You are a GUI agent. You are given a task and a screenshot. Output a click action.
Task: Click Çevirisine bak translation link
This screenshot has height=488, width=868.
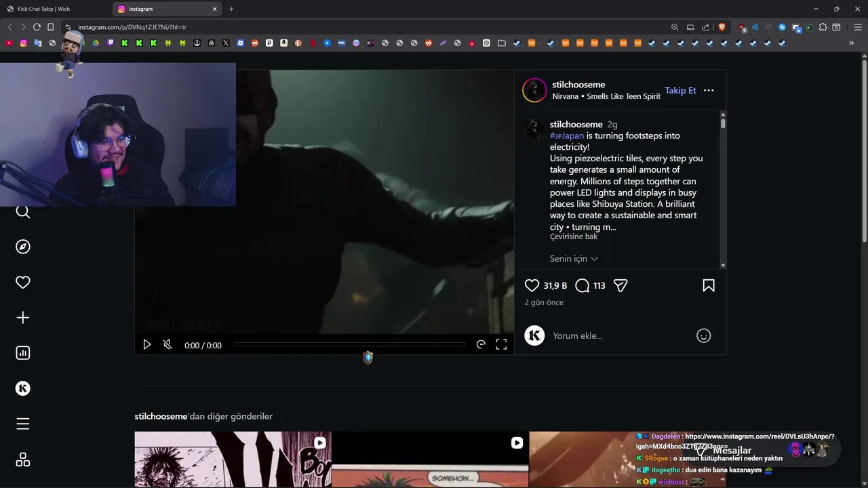[x=574, y=237]
